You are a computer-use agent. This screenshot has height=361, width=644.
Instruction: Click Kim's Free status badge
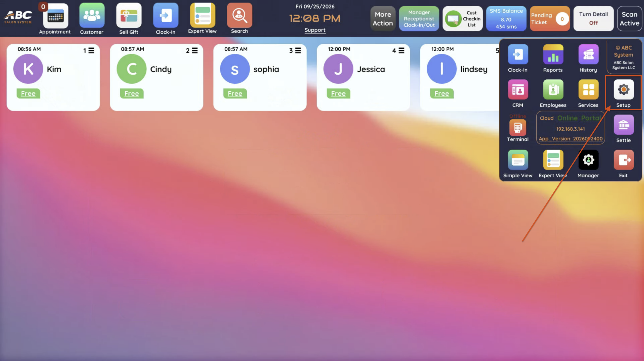(x=28, y=93)
